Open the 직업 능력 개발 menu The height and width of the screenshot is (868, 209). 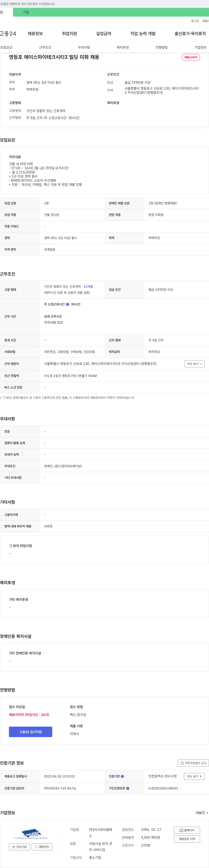click(143, 34)
